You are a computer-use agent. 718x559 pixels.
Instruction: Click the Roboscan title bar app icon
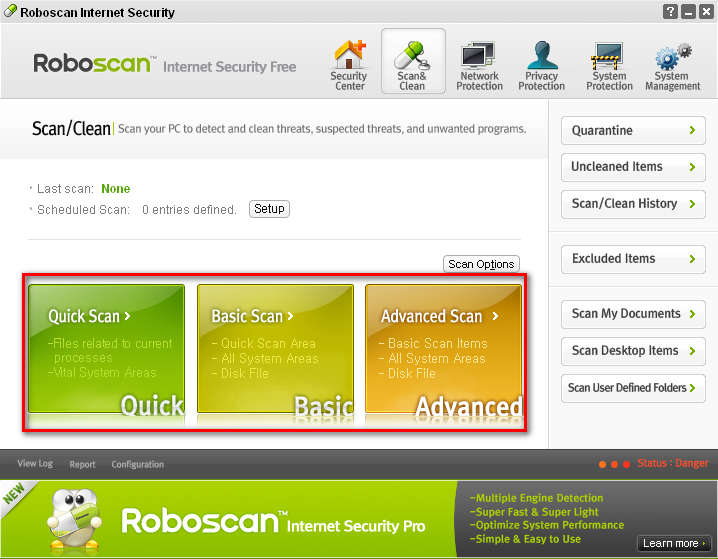10,11
